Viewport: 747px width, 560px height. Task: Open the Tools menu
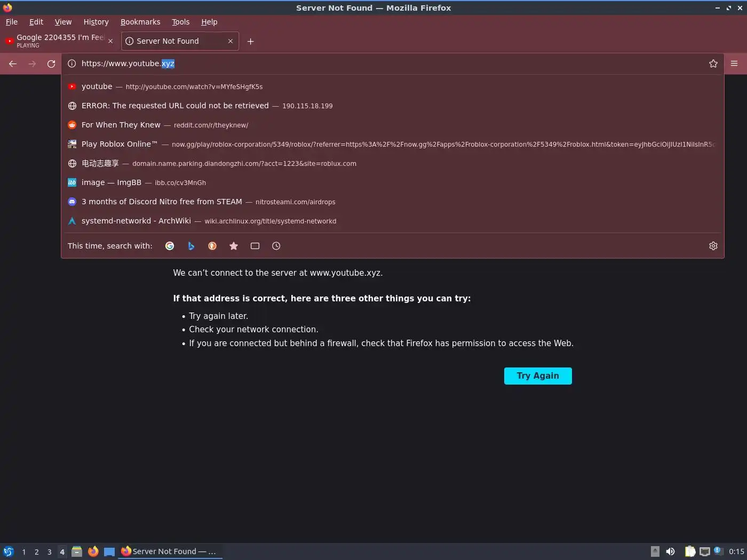pos(180,22)
